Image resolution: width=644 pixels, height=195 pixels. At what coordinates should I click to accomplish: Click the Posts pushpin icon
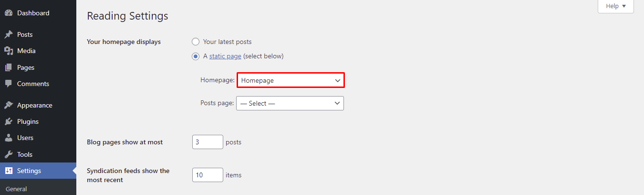pyautogui.click(x=9, y=35)
